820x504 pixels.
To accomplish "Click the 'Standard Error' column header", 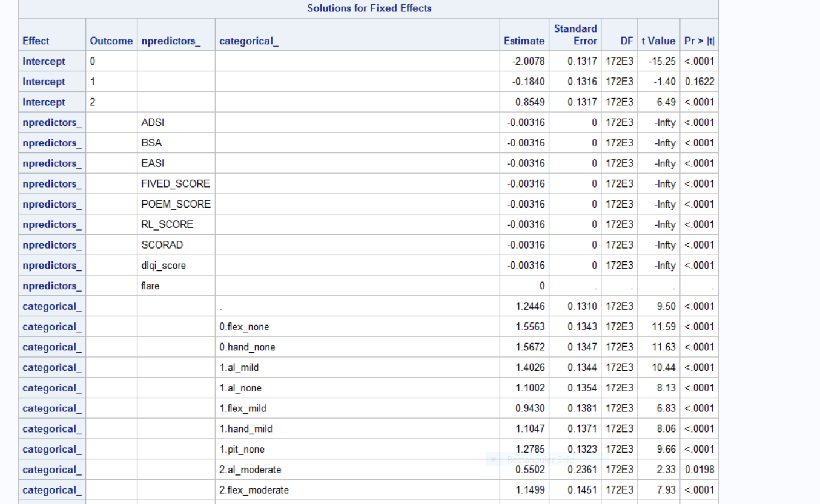I will pyautogui.click(x=575, y=35).
